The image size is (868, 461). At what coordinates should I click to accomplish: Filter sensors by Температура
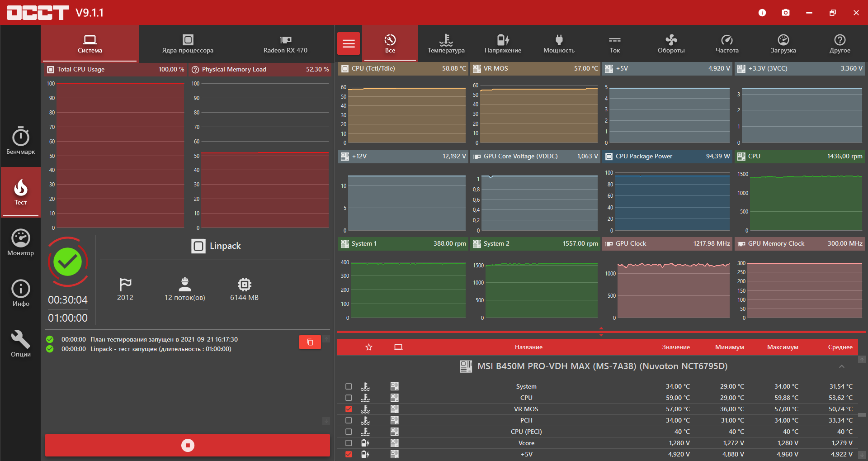coord(446,43)
